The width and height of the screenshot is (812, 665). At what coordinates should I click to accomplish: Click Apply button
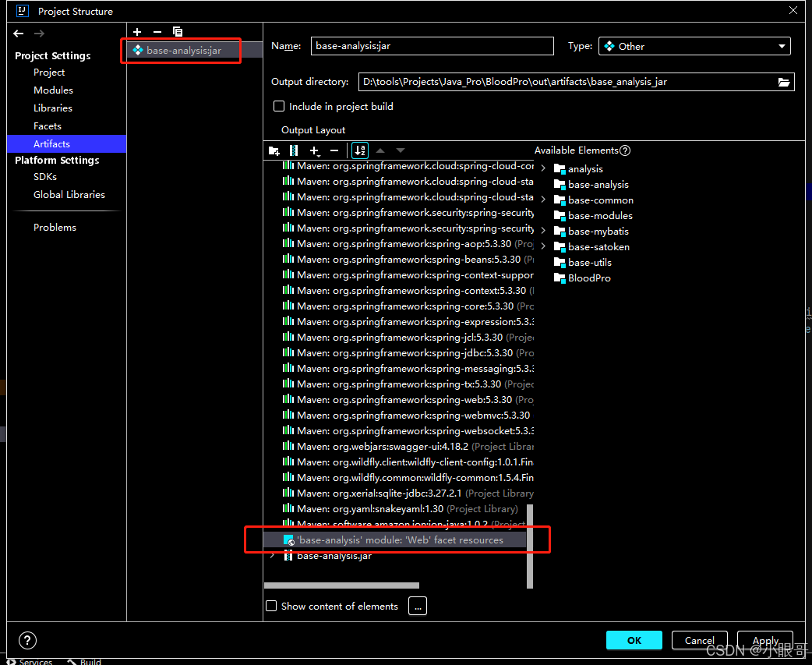pyautogui.click(x=765, y=640)
